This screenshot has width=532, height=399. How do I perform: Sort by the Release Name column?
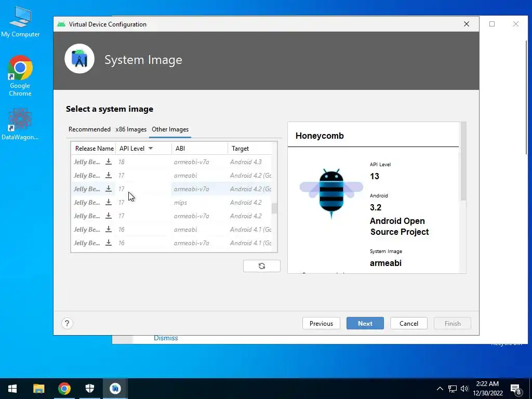pyautogui.click(x=94, y=148)
